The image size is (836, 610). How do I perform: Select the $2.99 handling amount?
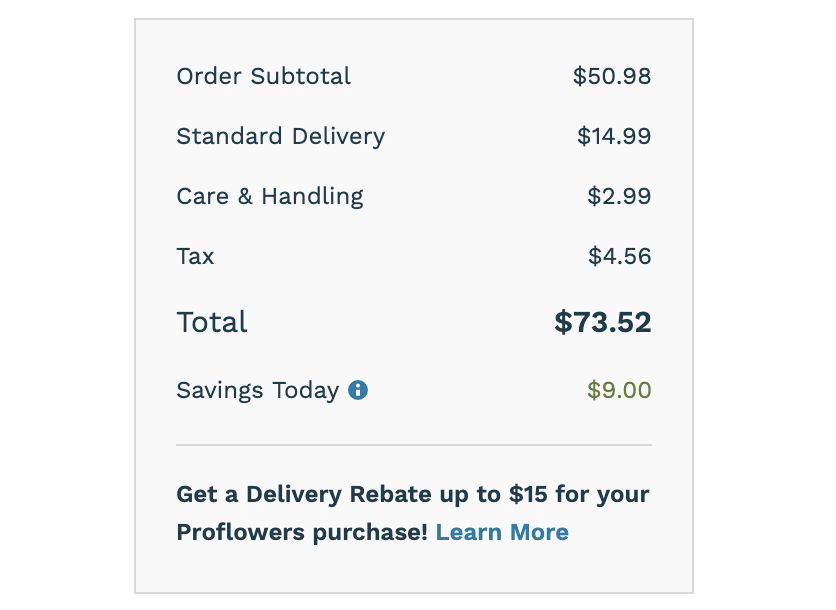point(619,196)
